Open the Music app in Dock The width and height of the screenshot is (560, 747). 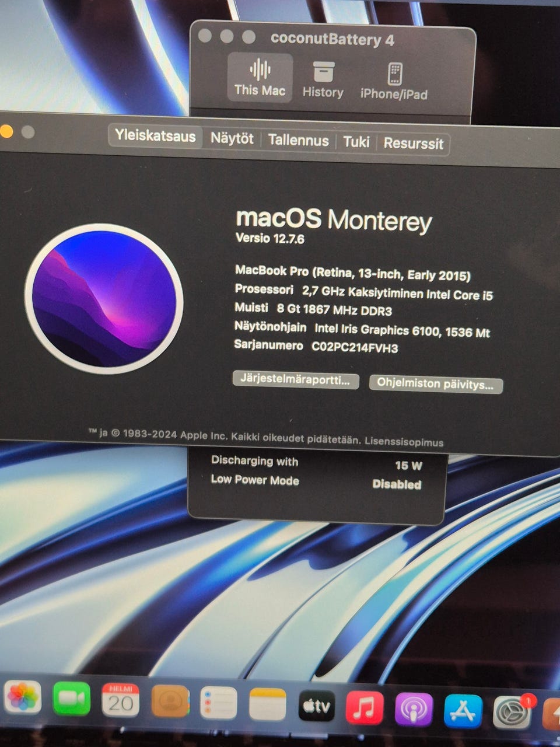[x=365, y=708]
